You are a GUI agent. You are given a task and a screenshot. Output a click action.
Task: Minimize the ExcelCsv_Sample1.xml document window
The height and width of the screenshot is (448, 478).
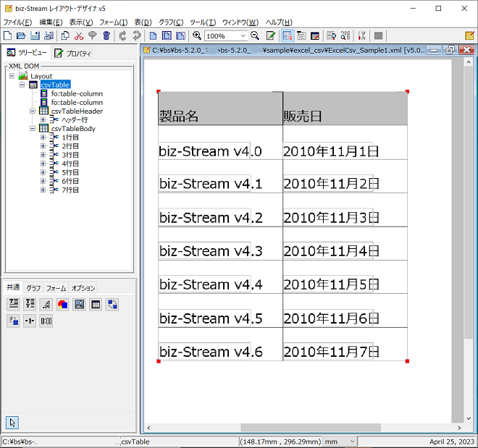(x=434, y=50)
